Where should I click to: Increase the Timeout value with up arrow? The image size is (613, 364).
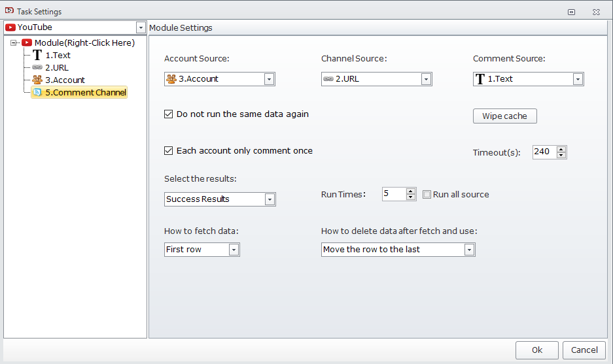coord(561,149)
